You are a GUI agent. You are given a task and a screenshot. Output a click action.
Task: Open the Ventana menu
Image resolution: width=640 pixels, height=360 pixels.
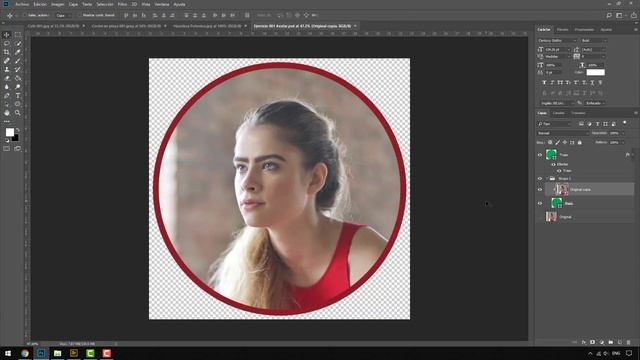(x=162, y=4)
